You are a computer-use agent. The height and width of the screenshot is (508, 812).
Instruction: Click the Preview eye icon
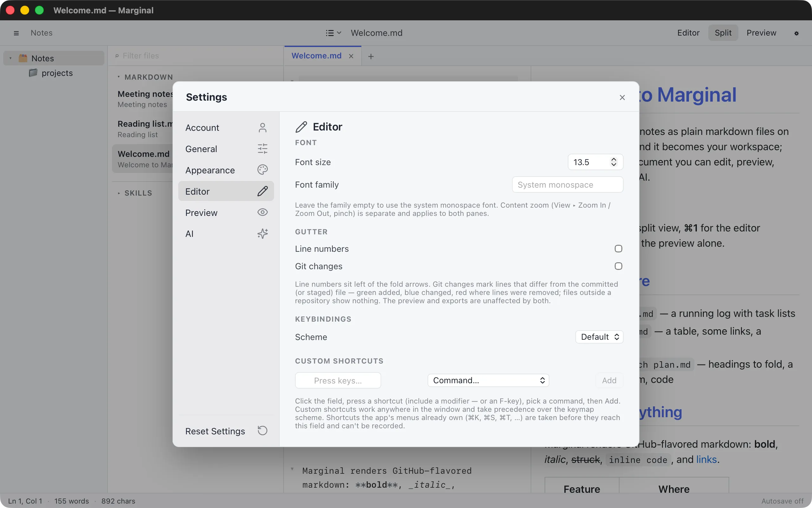(x=262, y=212)
